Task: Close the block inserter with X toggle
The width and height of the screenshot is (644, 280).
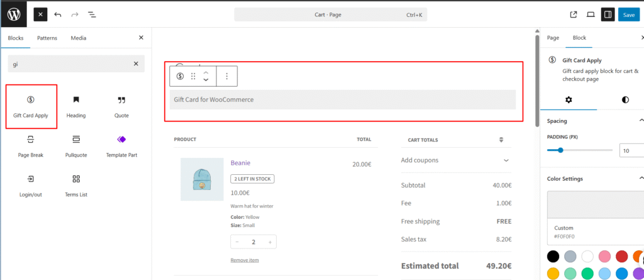Action: tap(40, 14)
